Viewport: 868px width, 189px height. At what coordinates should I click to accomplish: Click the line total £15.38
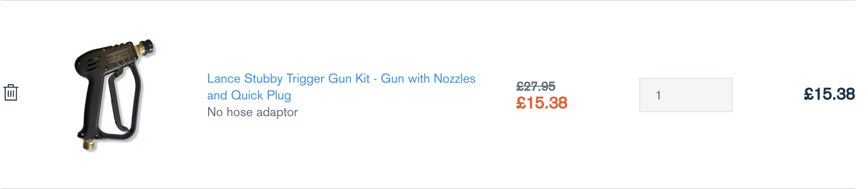click(829, 94)
